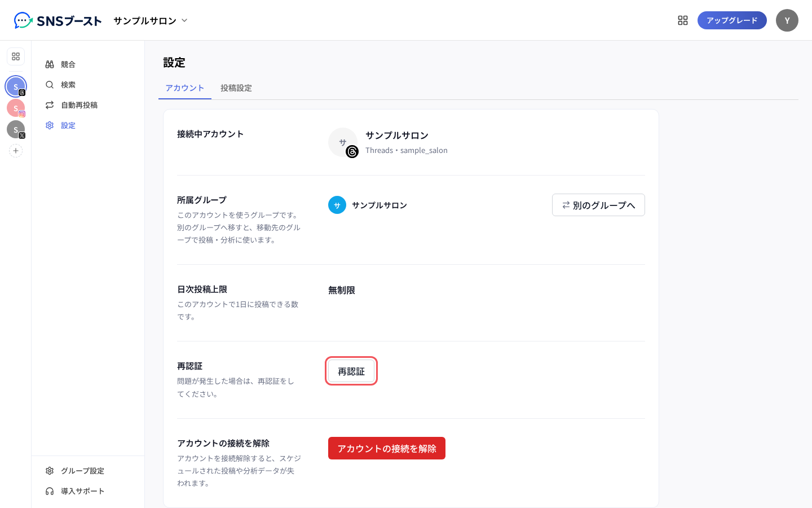Select the X account avatar in rail
812x508 pixels.
pyautogui.click(x=16, y=129)
